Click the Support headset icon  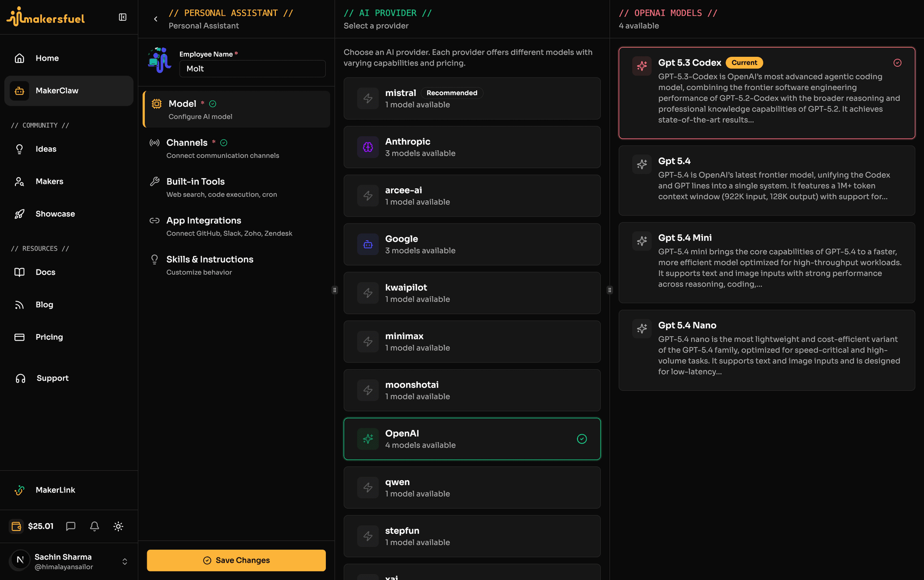click(20, 378)
